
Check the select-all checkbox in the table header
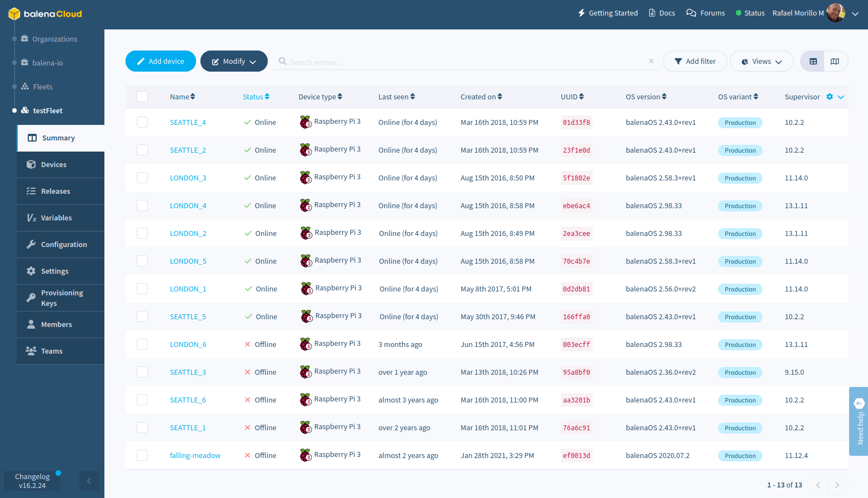[142, 96]
